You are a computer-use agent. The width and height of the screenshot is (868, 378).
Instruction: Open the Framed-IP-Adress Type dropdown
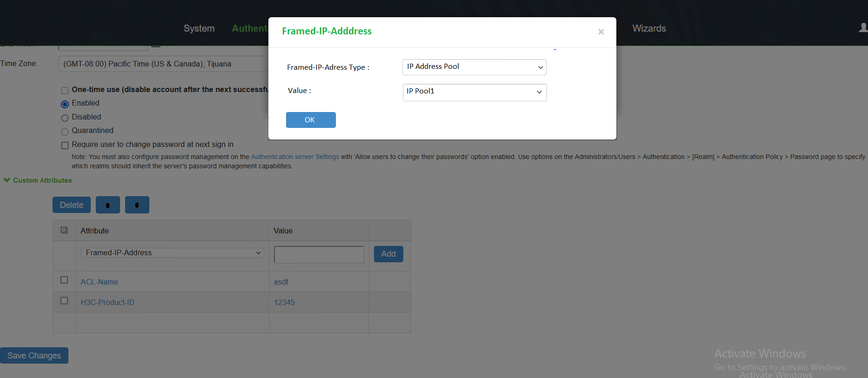pos(474,67)
